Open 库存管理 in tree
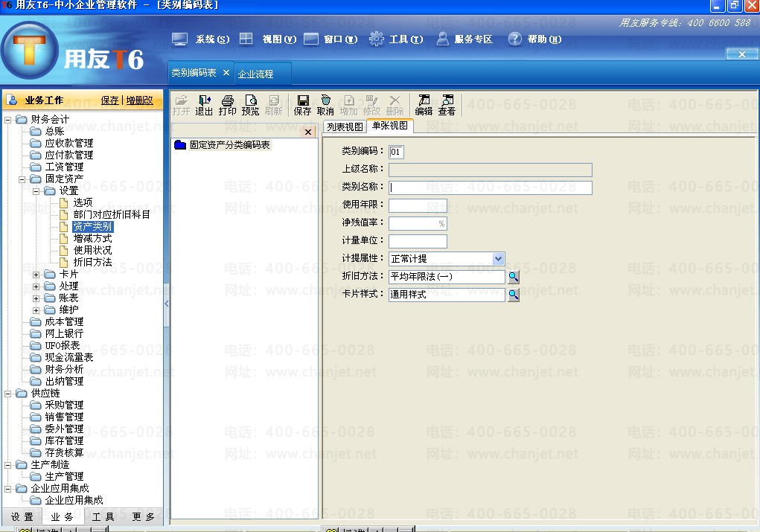The height and width of the screenshot is (532, 760). click(x=64, y=441)
